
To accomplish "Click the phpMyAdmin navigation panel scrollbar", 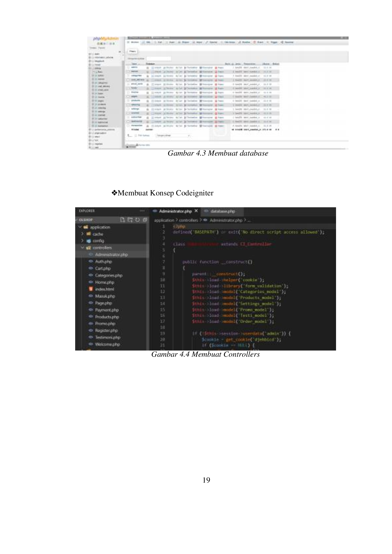I will (123, 97).
